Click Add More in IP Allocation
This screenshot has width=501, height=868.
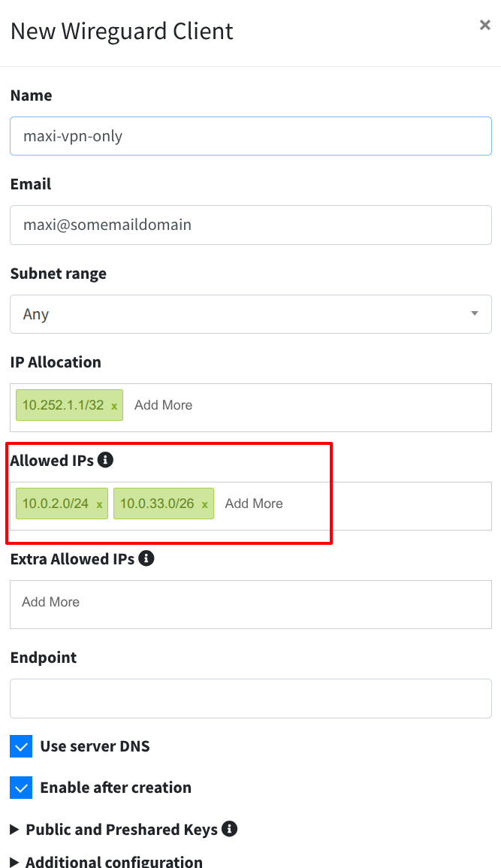coord(163,405)
